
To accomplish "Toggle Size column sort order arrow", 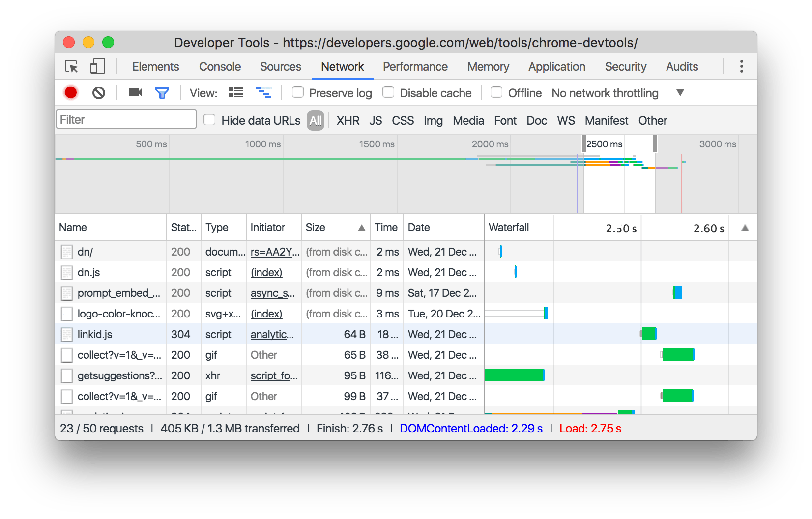I will 362,228.
